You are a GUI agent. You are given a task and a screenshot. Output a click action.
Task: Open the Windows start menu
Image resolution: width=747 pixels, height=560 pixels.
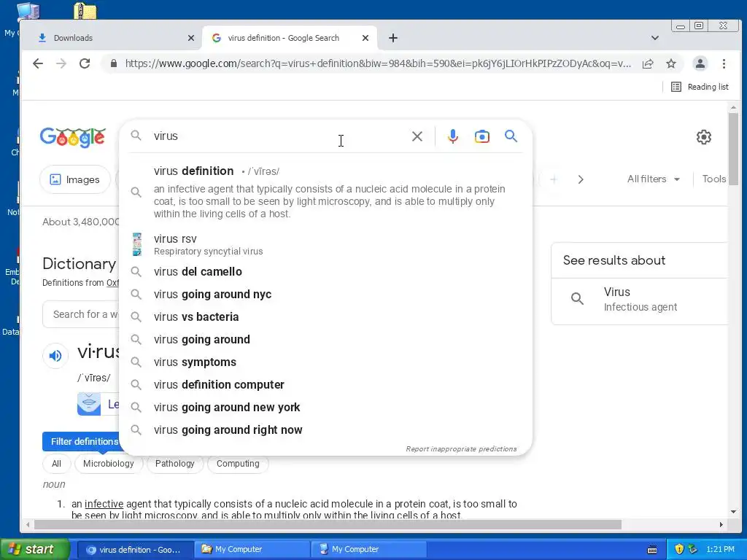(35, 550)
